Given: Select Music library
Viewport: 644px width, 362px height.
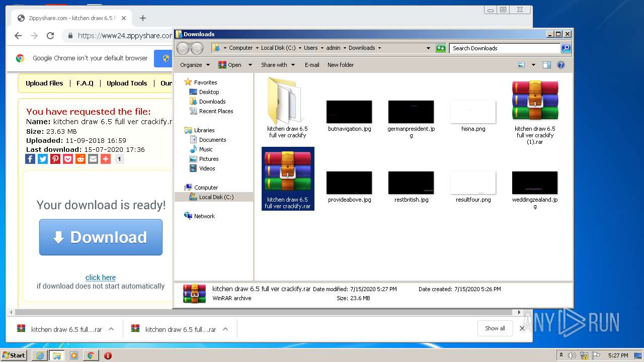Looking at the screenshot, I should (x=206, y=149).
